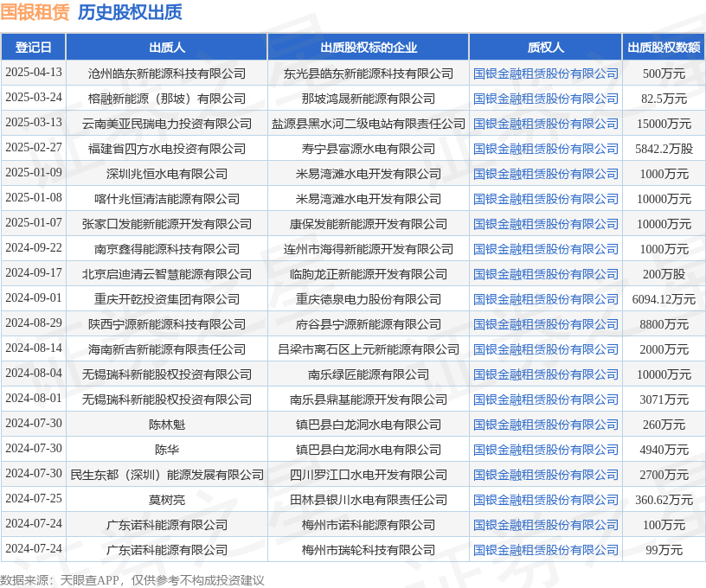Click the 国银租赁 title text
Image resolution: width=706 pixels, height=588 pixels.
[35, 12]
